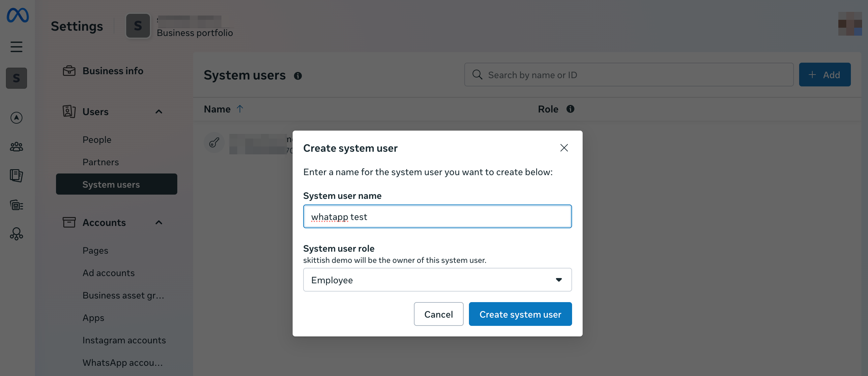The height and width of the screenshot is (376, 868).
Task: Select WhatsApp accounts in sidebar
Action: [x=122, y=362]
